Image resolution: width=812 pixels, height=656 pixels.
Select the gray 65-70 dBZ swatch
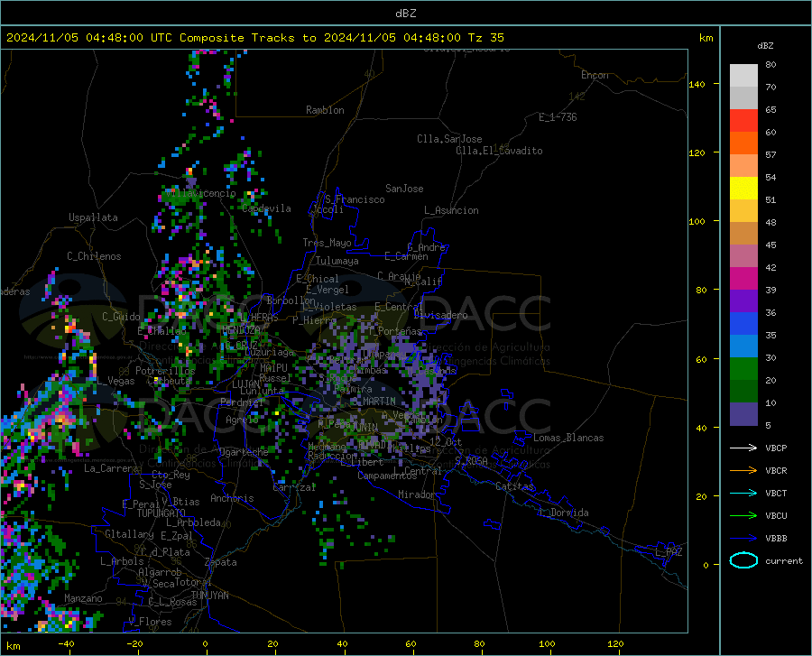(743, 98)
